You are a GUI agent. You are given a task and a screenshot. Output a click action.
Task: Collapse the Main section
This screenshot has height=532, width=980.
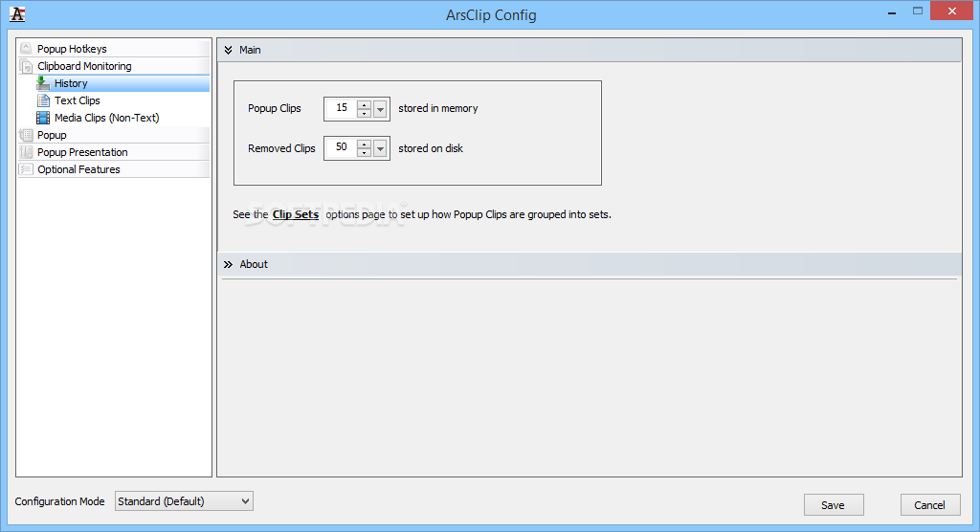tap(228, 50)
